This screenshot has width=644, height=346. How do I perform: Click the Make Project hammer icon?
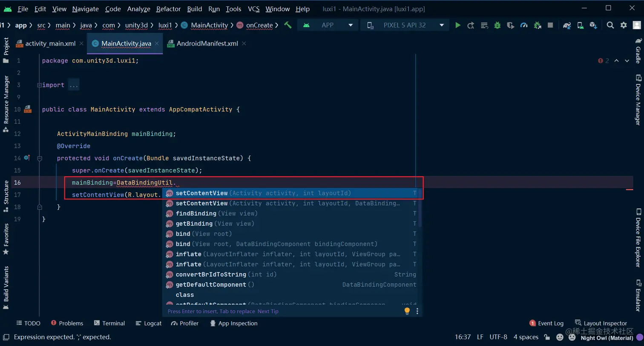[x=288, y=25]
